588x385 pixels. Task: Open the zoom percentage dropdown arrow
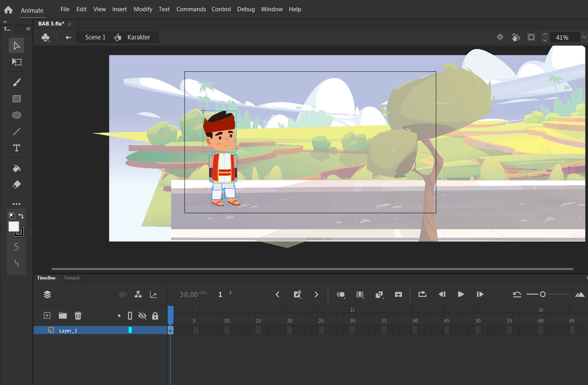pyautogui.click(x=584, y=37)
